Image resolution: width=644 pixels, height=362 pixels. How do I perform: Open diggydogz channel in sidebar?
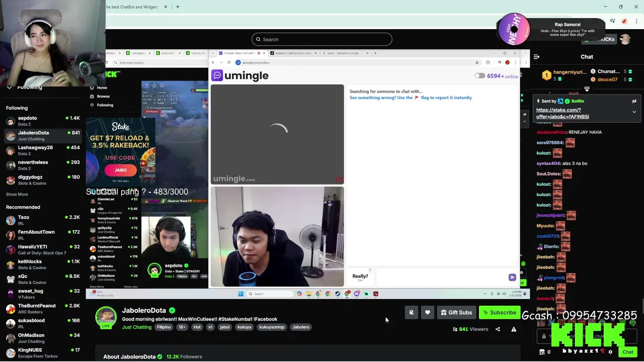click(x=43, y=180)
